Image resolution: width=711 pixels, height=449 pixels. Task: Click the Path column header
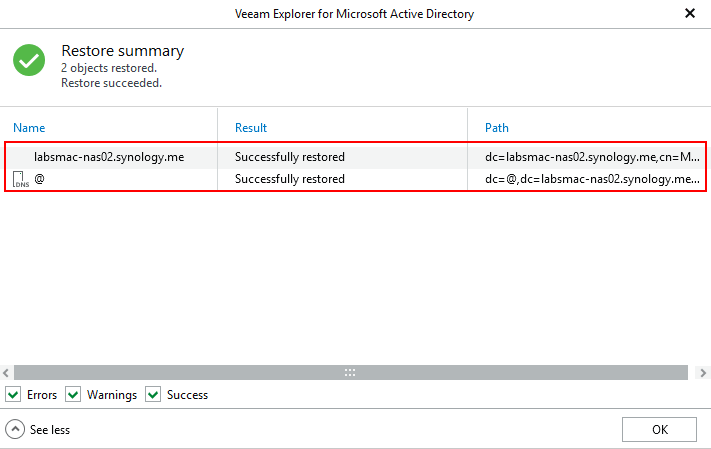pyautogui.click(x=497, y=128)
